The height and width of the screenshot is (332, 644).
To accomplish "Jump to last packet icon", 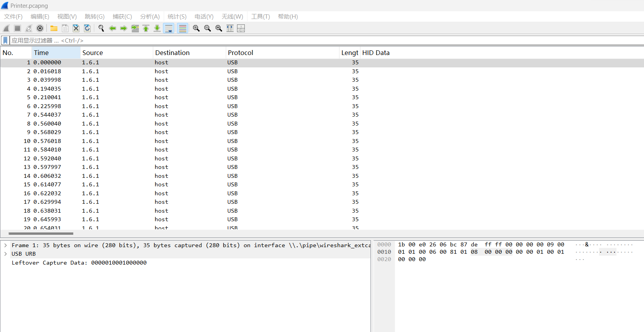I will click(x=157, y=28).
